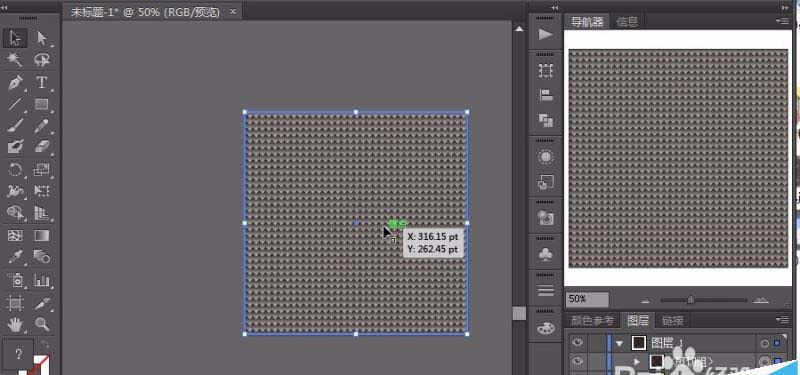The height and width of the screenshot is (375, 800).
Task: Select the Shape Builder tool
Action: (15, 213)
